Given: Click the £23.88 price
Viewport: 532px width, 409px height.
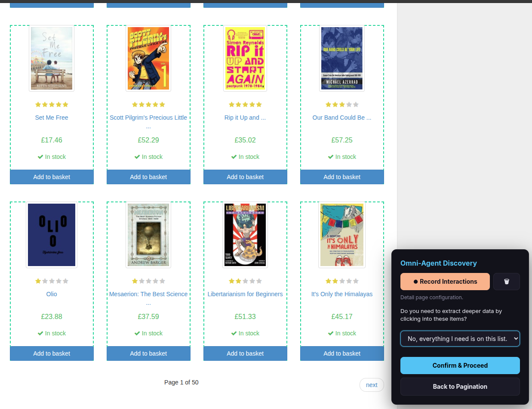Looking at the screenshot, I should tap(52, 316).
